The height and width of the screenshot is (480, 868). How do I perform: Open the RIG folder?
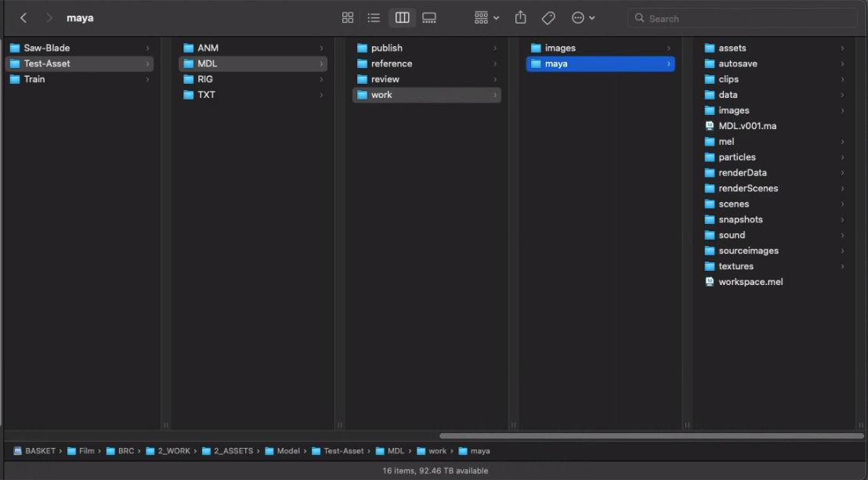pos(204,79)
